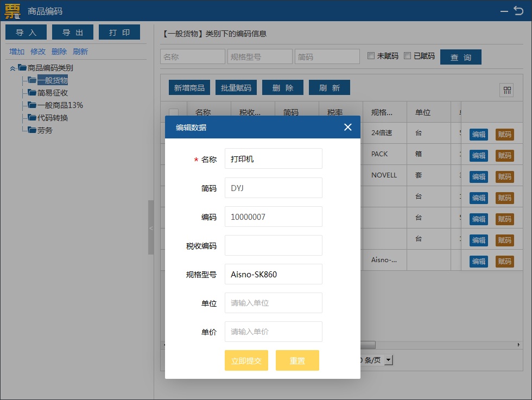Click the right arrow of horizontal scrollbar
This screenshot has height=400, width=532.
tap(518, 345)
